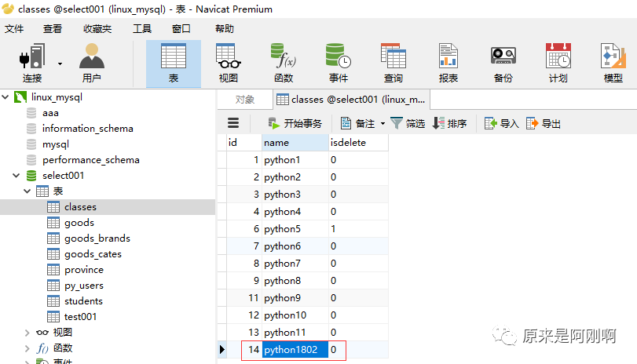This screenshot has width=637, height=364.
Task: Open the 收藏夹 menu
Action: [x=97, y=29]
